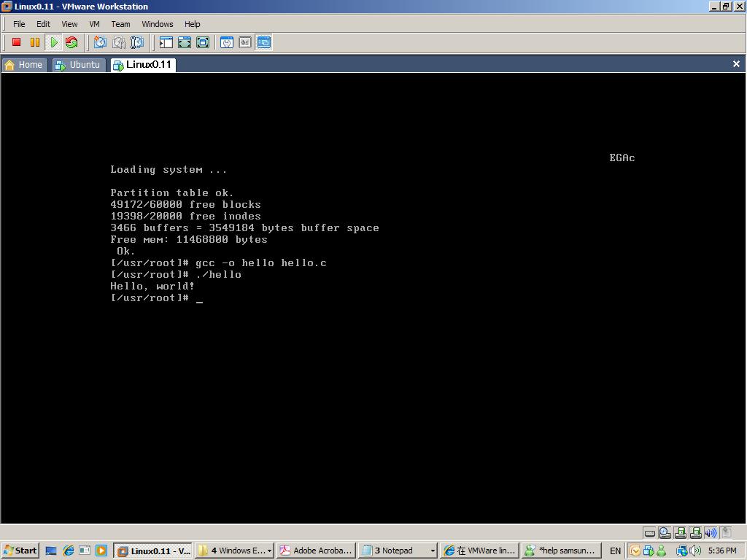The width and height of the screenshot is (747, 560).
Task: Enter full screen mode from the toolbar
Action: (x=185, y=42)
